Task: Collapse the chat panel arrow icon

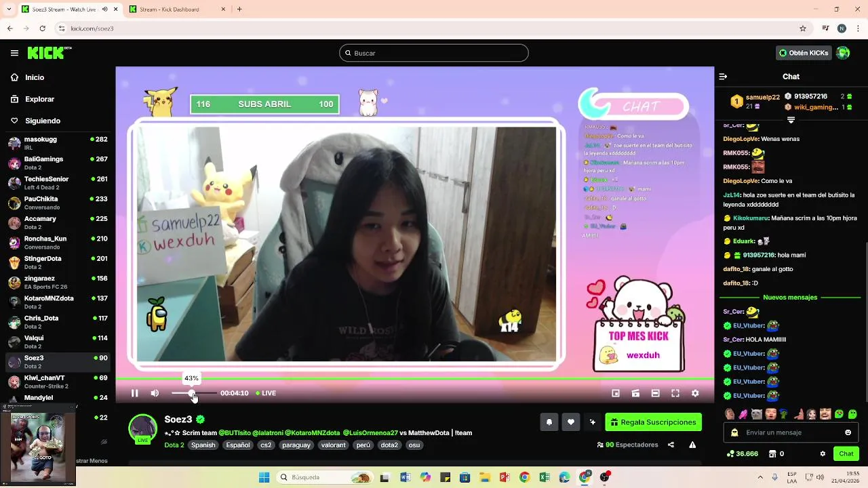Action: pos(723,77)
